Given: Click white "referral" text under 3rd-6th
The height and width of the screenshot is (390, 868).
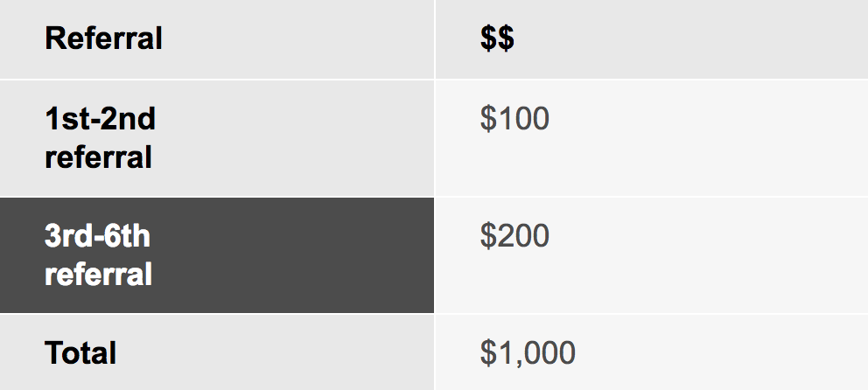Looking at the screenshot, I should pos(99,275).
